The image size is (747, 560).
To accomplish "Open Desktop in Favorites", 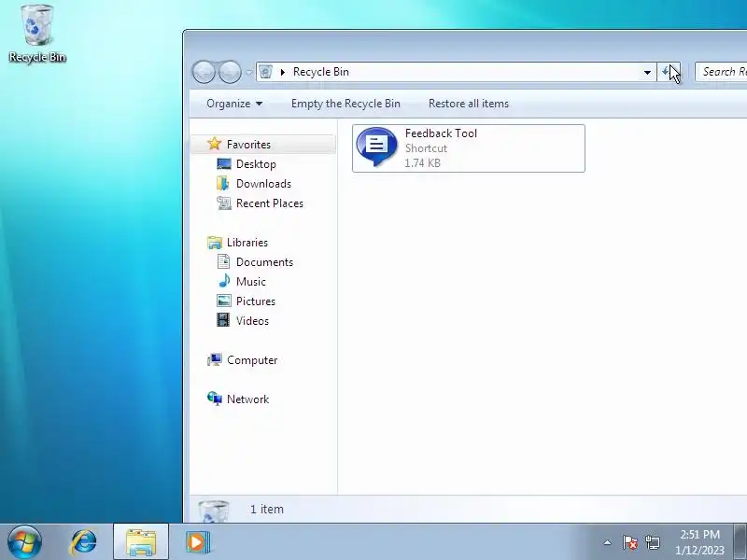I will pyautogui.click(x=256, y=164).
